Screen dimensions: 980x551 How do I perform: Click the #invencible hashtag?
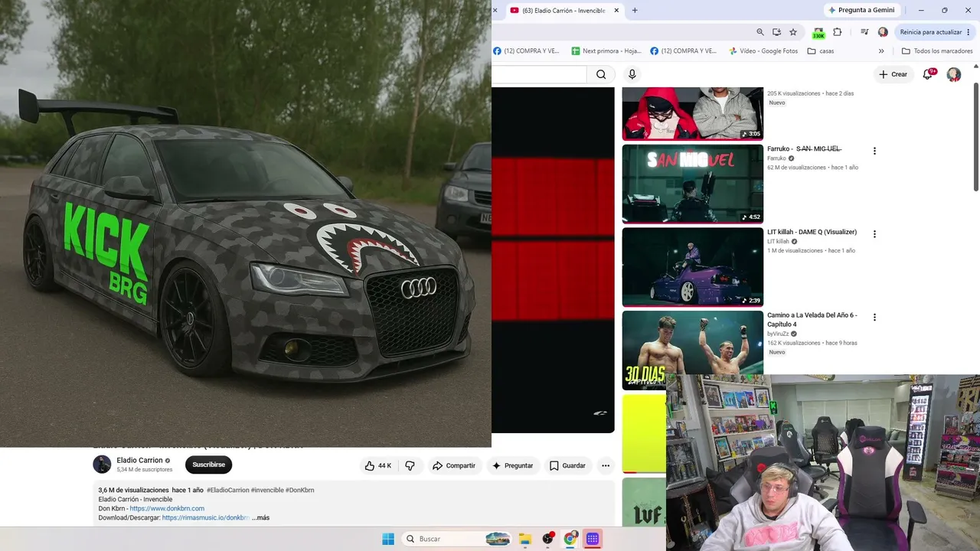(x=267, y=491)
